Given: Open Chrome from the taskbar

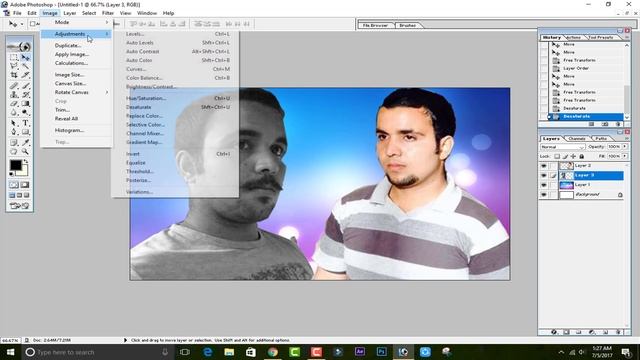Looking at the screenshot, I should click(273, 352).
